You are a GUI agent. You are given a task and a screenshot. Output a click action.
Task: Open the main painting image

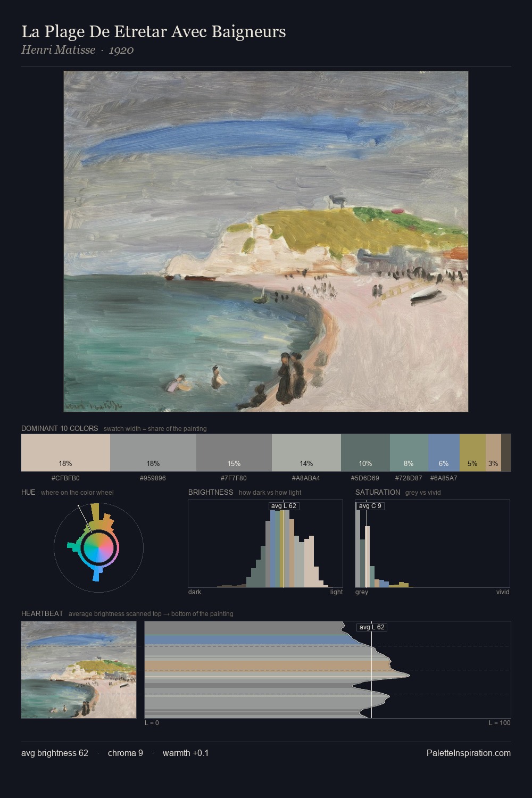click(x=266, y=242)
